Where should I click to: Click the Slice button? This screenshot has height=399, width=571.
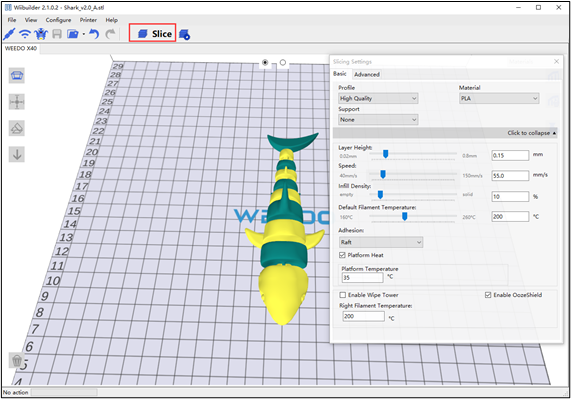[153, 33]
